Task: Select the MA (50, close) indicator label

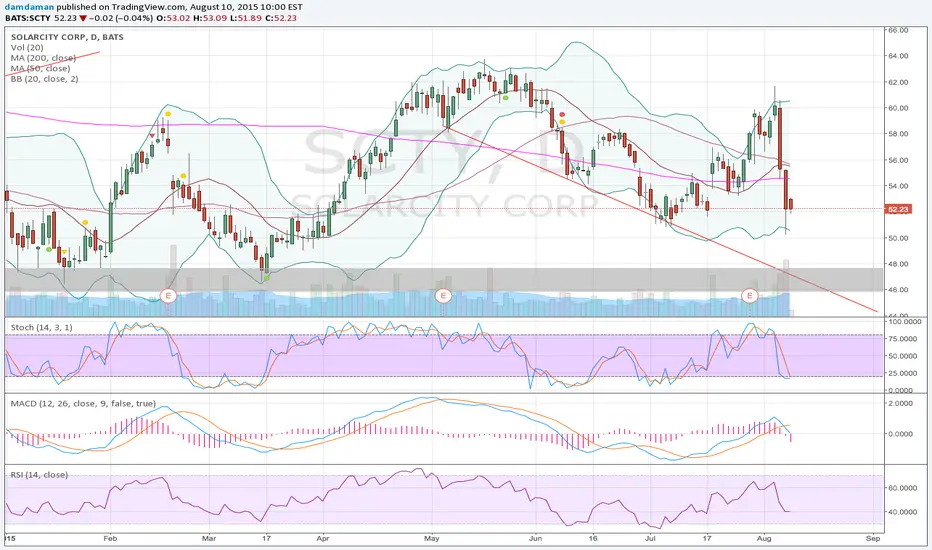Action: click(40, 68)
